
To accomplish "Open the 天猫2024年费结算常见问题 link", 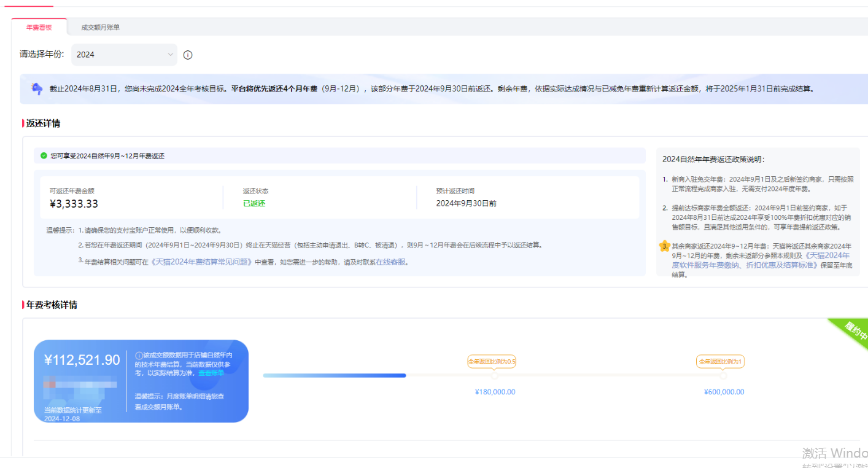I will click(x=202, y=262).
